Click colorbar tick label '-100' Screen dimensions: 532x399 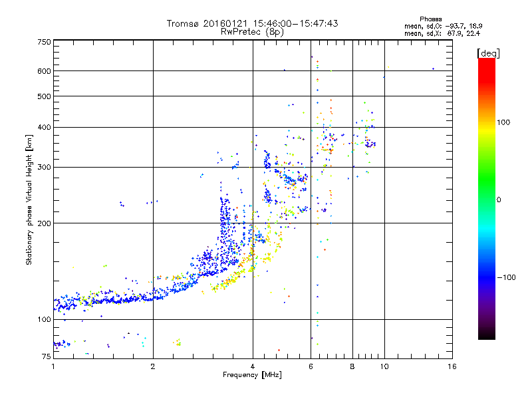[506, 277]
